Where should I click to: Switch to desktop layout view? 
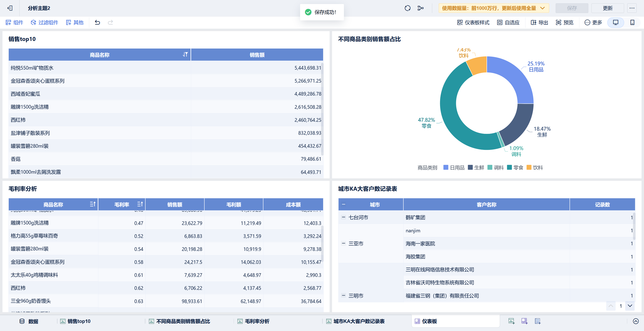pos(616,23)
